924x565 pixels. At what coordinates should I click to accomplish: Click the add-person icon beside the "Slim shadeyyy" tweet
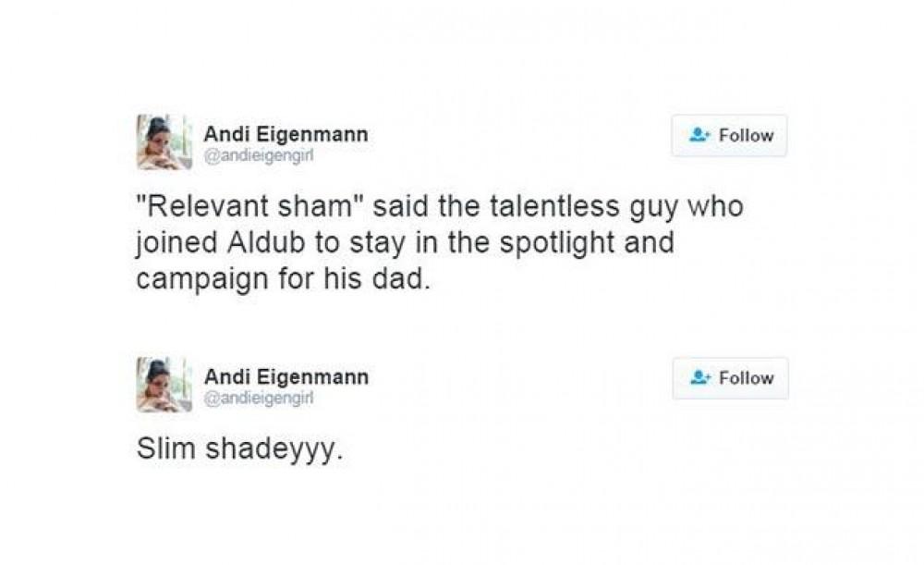coord(699,378)
